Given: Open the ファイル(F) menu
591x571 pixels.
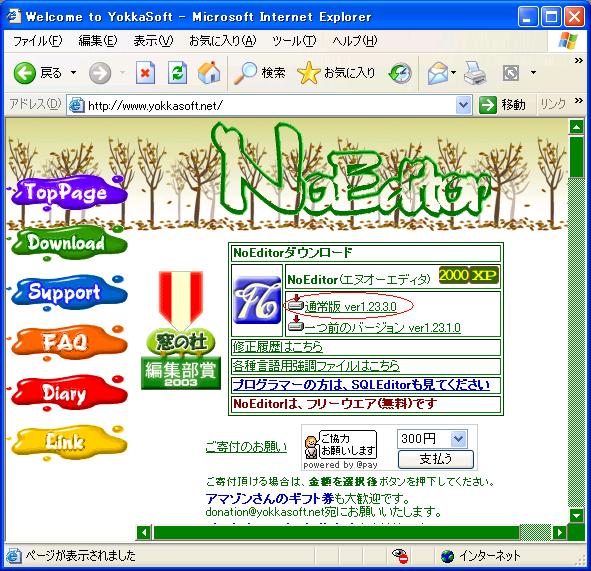Looking at the screenshot, I should tap(37, 40).
